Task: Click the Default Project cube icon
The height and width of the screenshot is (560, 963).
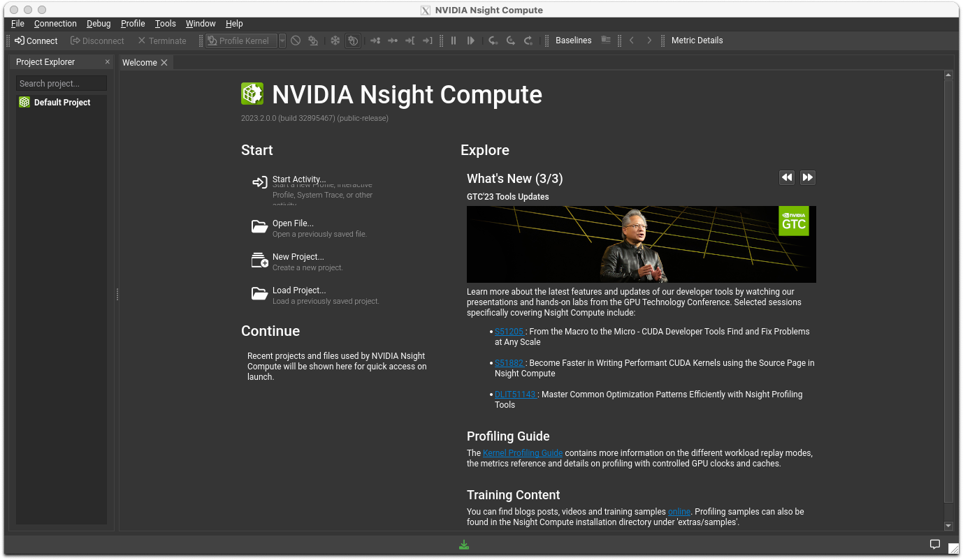Action: pos(24,102)
